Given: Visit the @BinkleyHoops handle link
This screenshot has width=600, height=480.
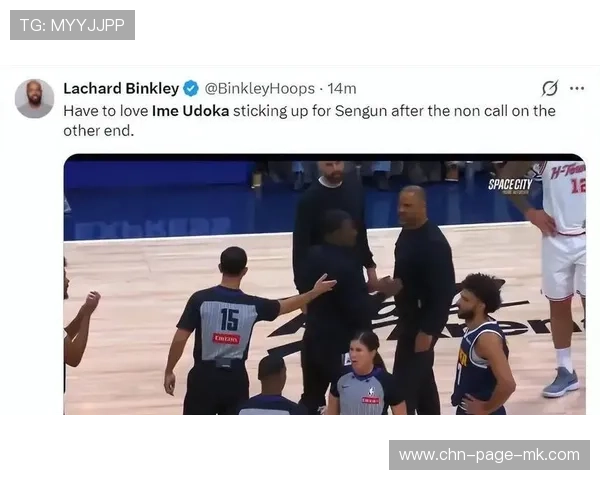Looking at the screenshot, I should click(260, 88).
